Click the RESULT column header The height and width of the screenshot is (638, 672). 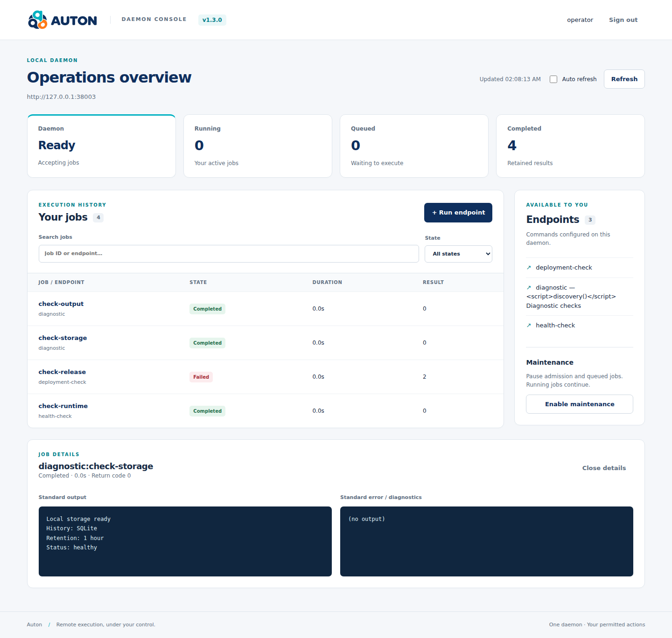[x=433, y=282]
